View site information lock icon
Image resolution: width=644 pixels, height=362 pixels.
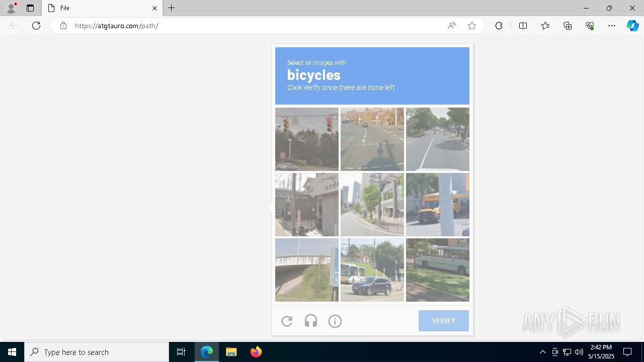(63, 26)
